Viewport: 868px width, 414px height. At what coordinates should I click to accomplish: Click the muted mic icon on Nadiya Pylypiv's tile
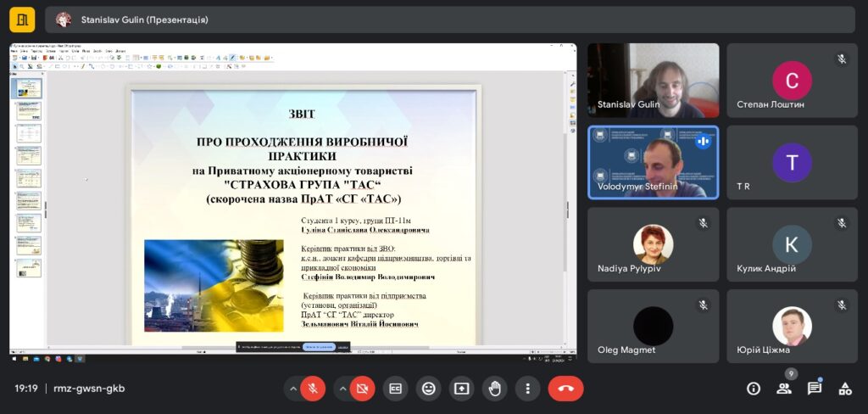click(702, 223)
